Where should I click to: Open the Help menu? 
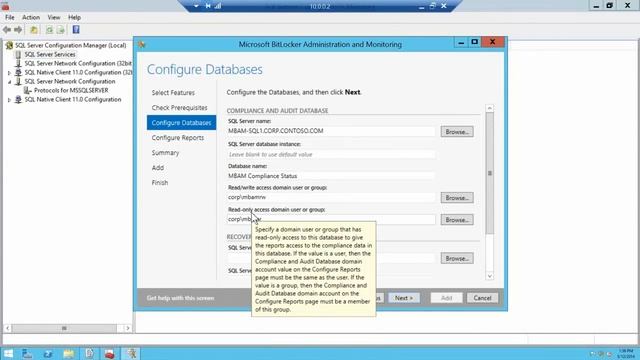click(74, 18)
